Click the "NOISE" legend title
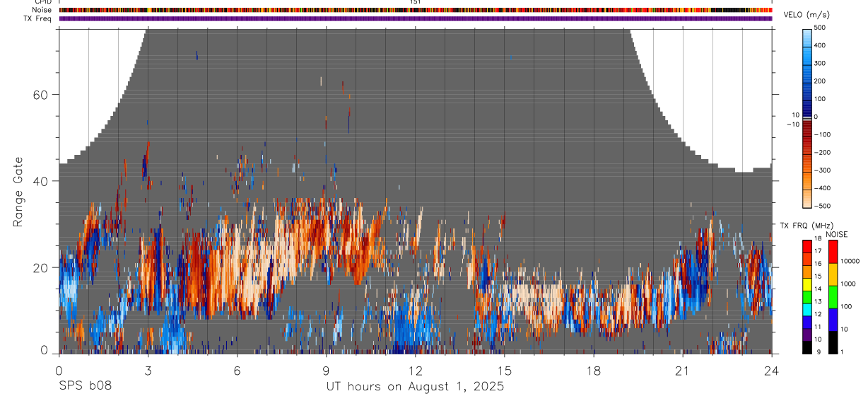Viewport: 868px width, 401px height. 835,234
